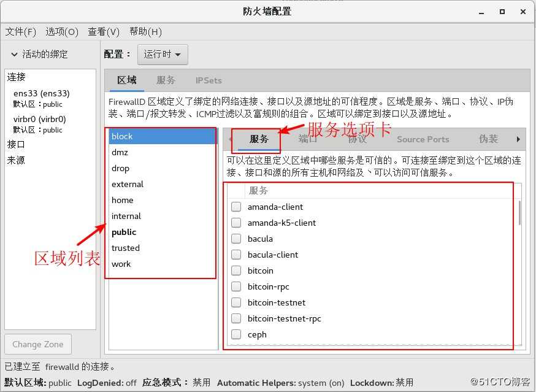Open the 运行时 configuration dropdown

[x=163, y=55]
